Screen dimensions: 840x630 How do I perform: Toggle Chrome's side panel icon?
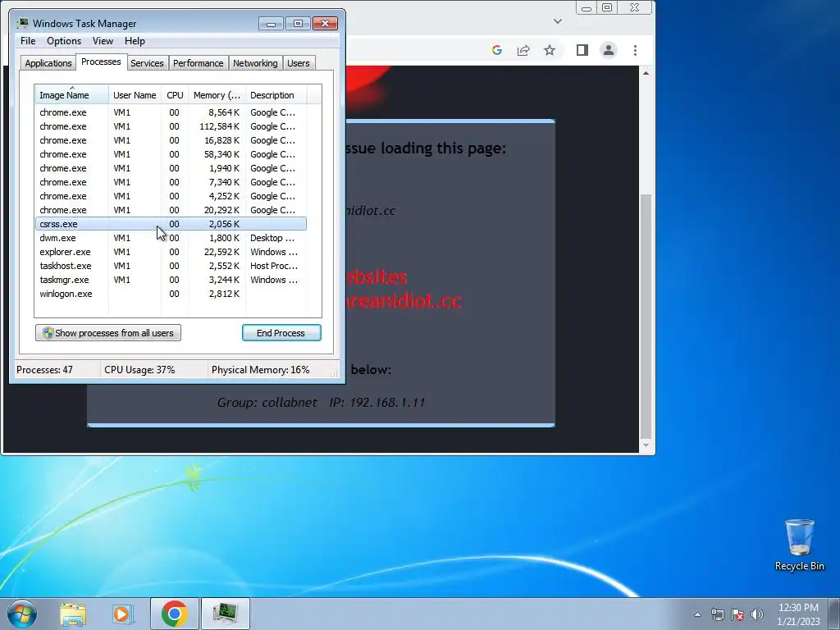582,50
